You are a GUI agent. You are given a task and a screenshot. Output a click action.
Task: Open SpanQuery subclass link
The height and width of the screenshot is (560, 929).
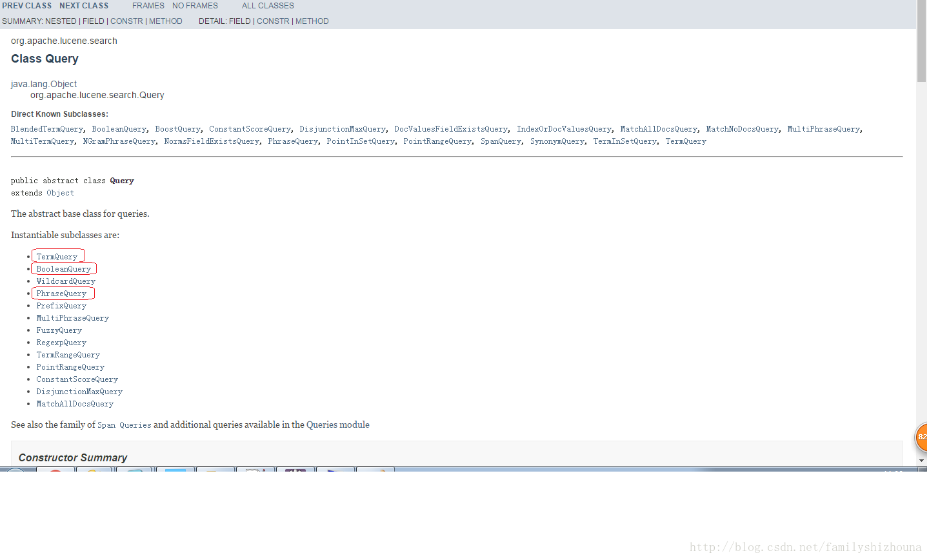coord(501,141)
